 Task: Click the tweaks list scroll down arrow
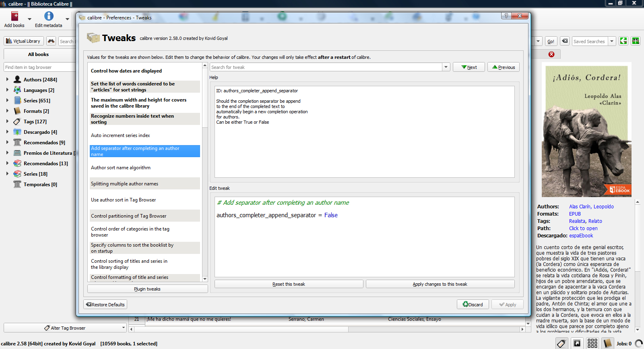(205, 278)
